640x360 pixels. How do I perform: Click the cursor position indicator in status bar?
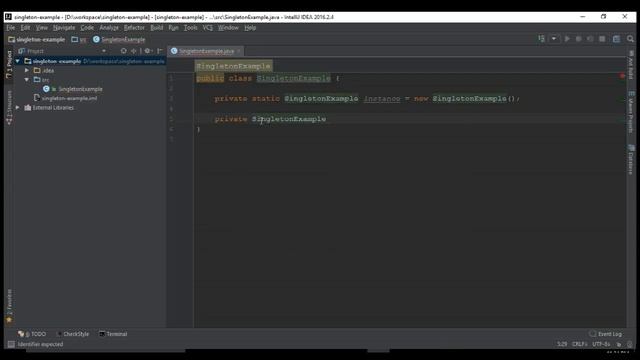(562, 344)
